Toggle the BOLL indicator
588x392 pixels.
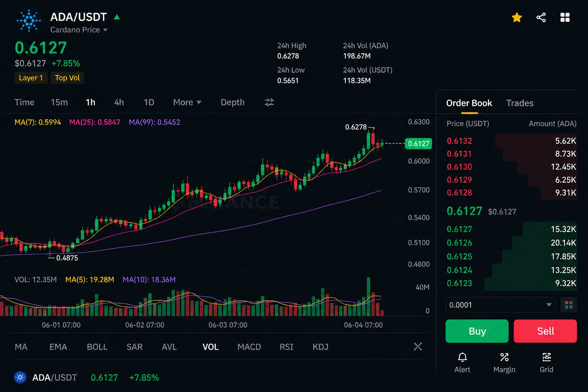coord(97,347)
